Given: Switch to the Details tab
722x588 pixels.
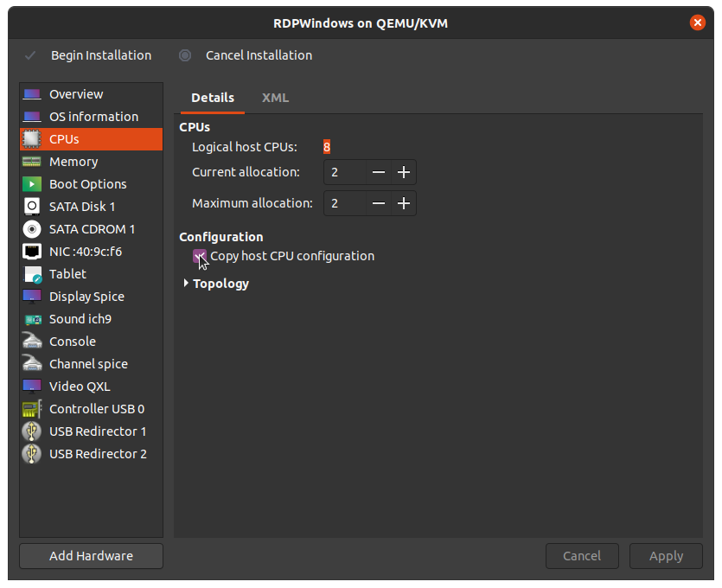Looking at the screenshot, I should 213,98.
